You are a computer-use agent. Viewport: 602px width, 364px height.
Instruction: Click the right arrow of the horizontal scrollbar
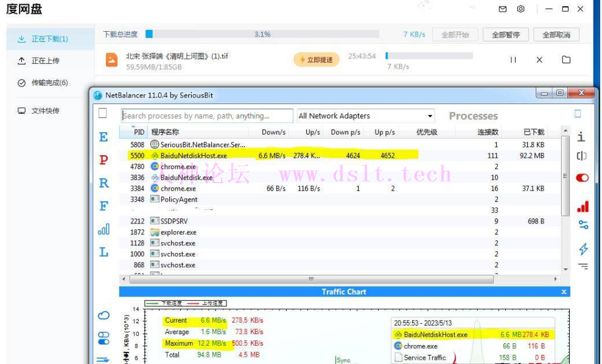coord(556,279)
